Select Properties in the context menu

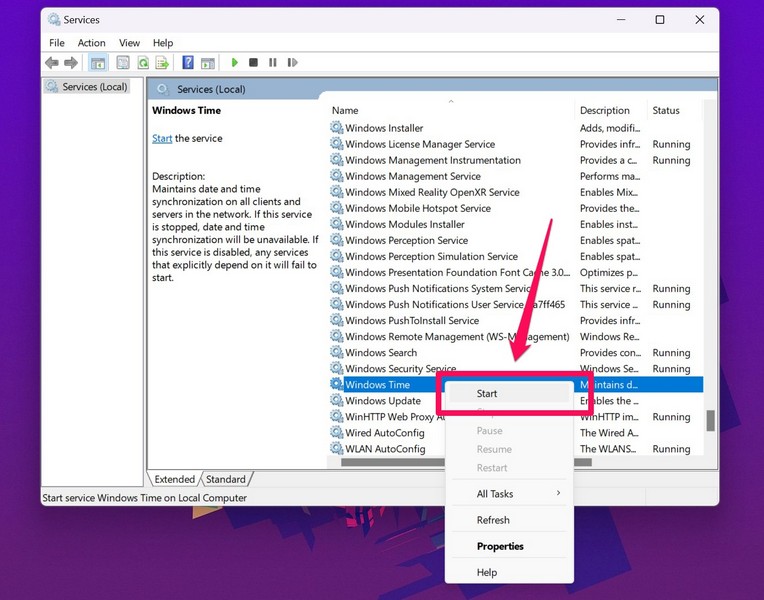(x=500, y=546)
